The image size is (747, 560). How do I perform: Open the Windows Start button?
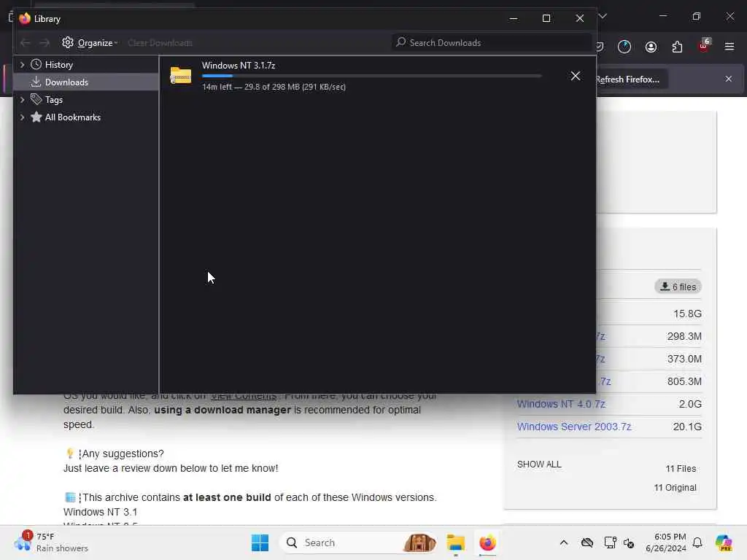260,542
